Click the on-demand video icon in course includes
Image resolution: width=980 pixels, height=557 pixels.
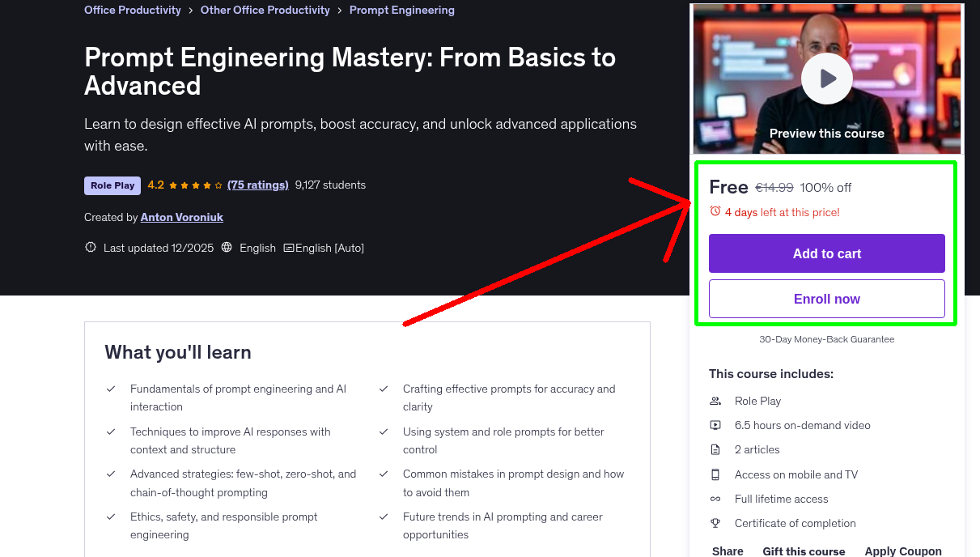tap(715, 424)
